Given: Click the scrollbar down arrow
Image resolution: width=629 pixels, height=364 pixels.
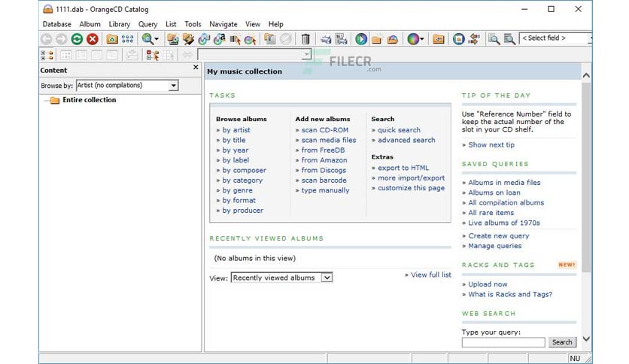Looking at the screenshot, I should point(586,338).
